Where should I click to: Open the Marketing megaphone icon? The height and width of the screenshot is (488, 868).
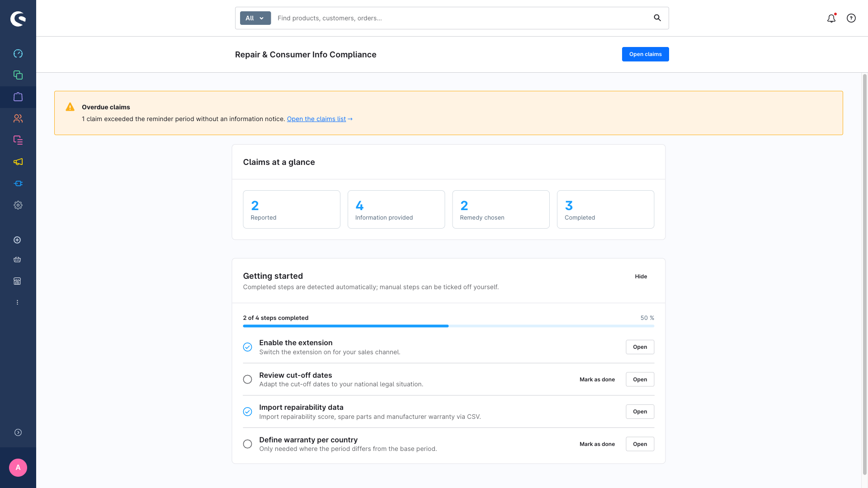[x=18, y=162]
